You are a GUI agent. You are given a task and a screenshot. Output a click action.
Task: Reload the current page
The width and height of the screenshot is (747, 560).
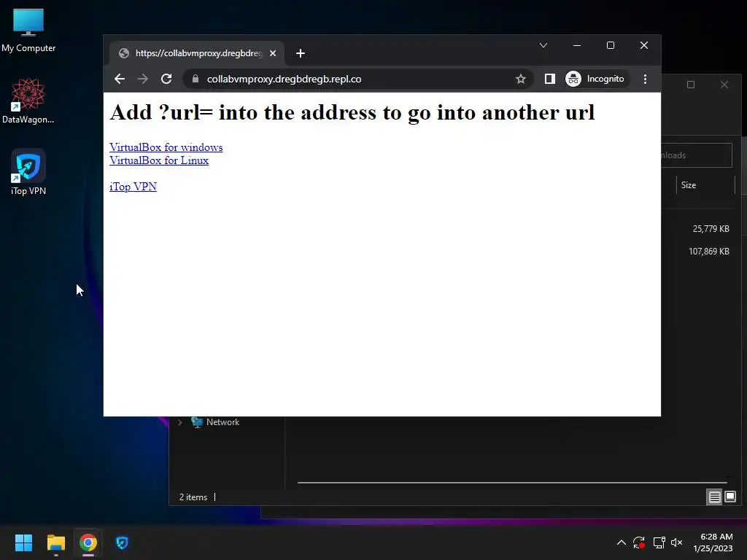[x=166, y=79]
